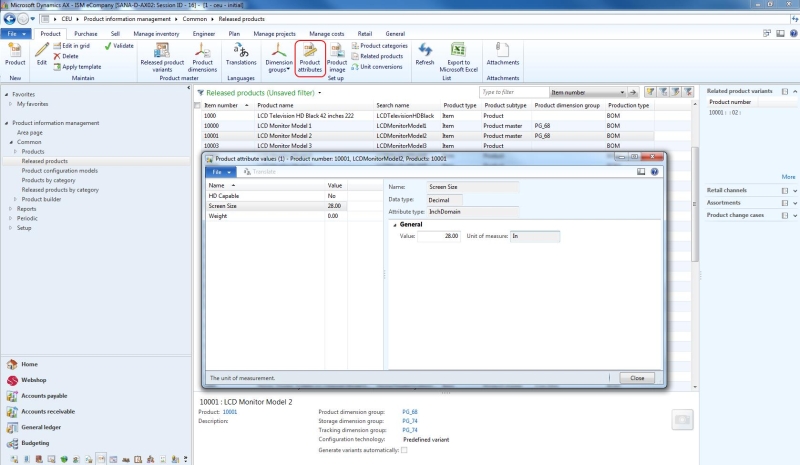Select Product configuration models

[59, 171]
